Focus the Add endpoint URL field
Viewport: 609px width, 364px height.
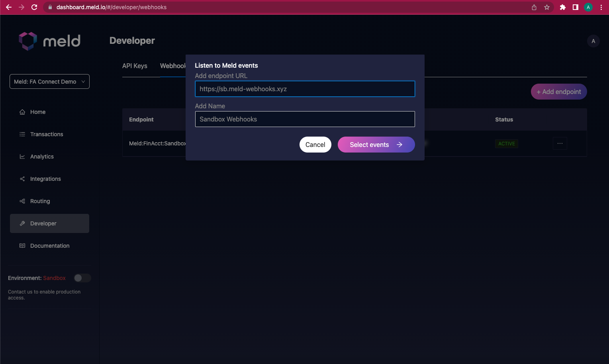click(305, 89)
